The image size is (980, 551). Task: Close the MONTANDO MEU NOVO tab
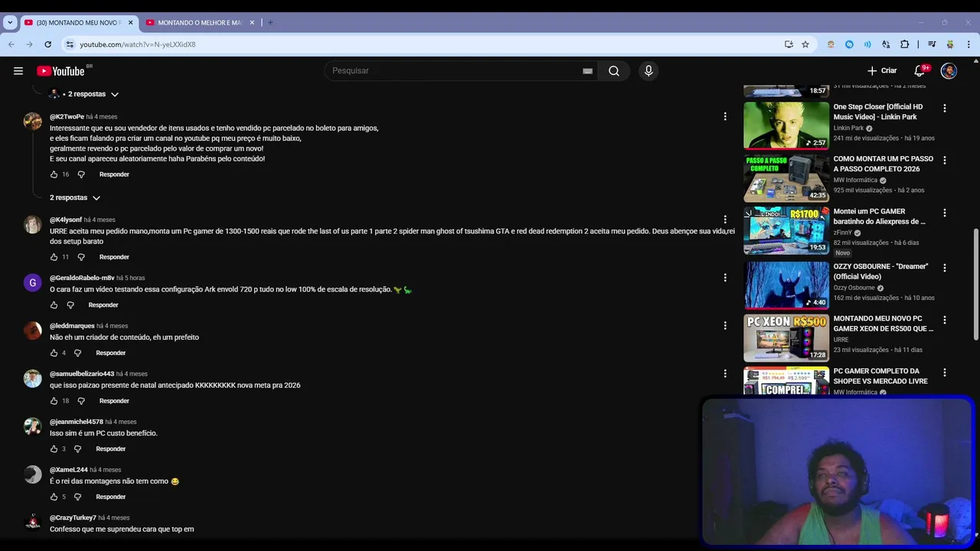pos(130,22)
